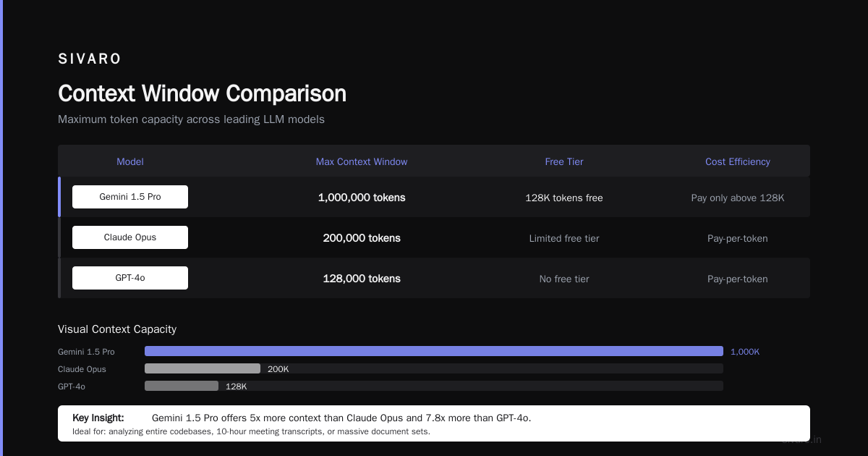Screen dimensions: 868x456
Task: Click the gray Claude Opus capacity bar
Action: point(203,368)
